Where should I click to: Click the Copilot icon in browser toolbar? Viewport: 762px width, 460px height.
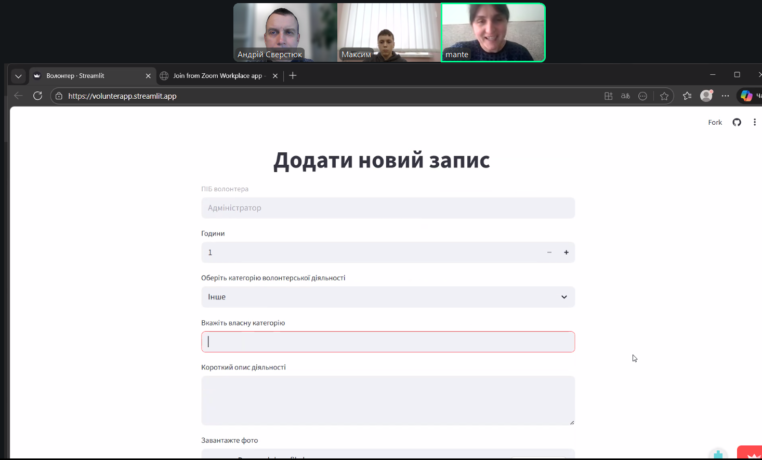pyautogui.click(x=745, y=96)
